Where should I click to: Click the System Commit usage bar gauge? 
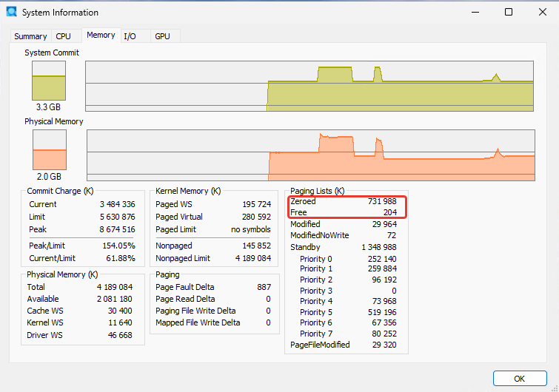(49, 81)
